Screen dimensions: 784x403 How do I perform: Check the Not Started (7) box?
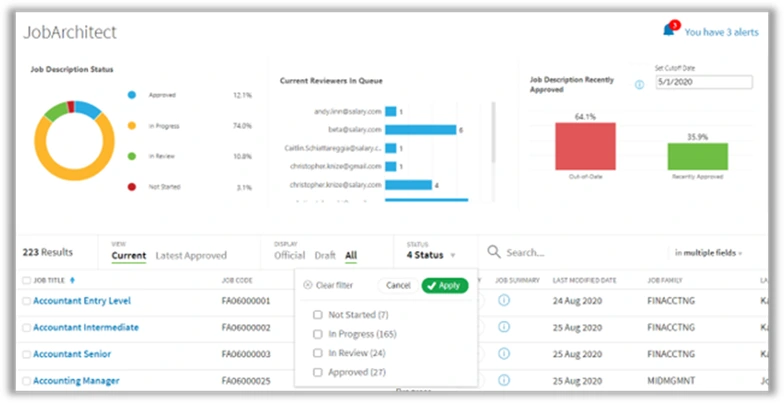(318, 314)
